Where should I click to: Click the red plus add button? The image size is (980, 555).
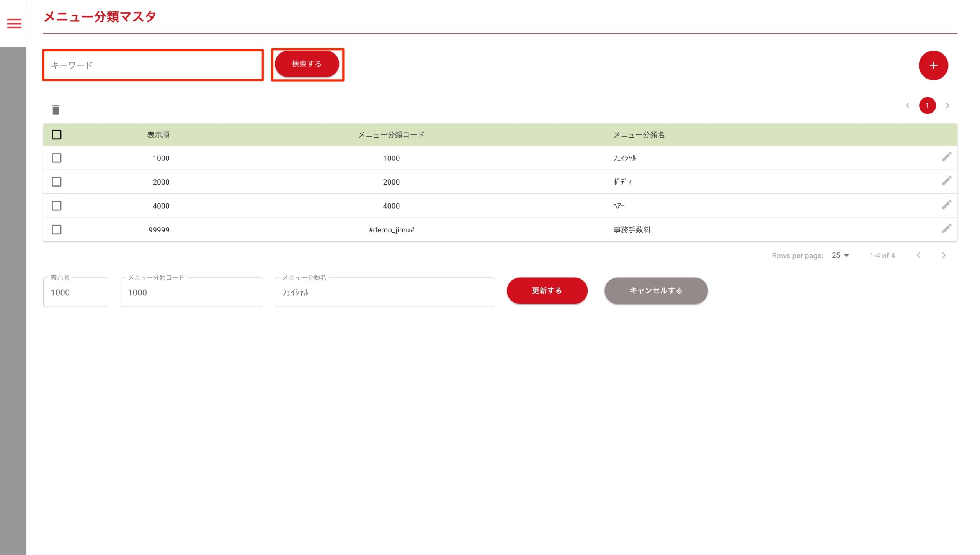coord(933,65)
